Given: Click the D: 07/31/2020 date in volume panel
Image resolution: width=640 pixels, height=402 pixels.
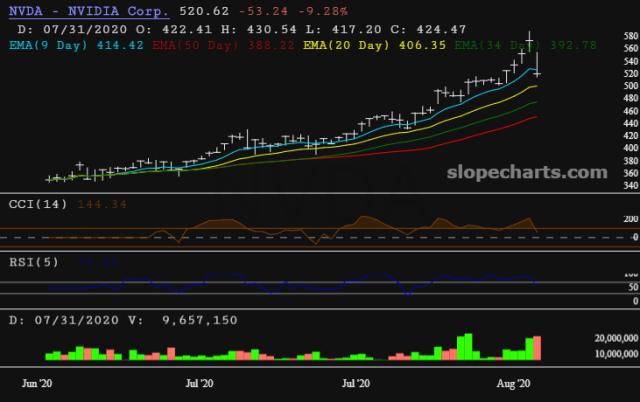Looking at the screenshot, I should (64, 320).
